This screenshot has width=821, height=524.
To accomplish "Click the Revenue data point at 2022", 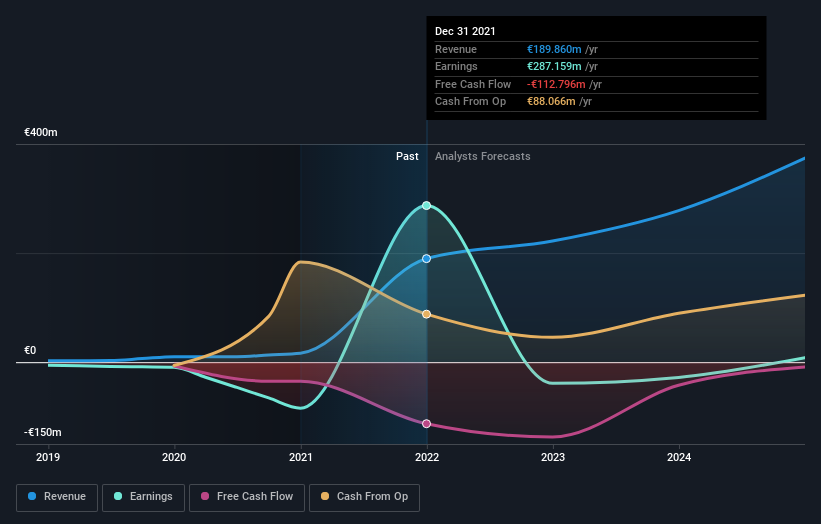I will (x=427, y=259).
